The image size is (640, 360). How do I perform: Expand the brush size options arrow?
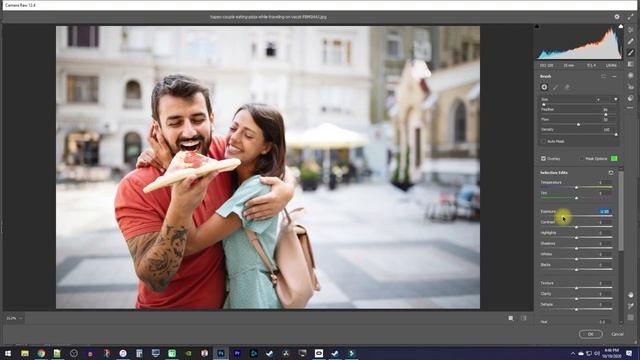click(616, 100)
